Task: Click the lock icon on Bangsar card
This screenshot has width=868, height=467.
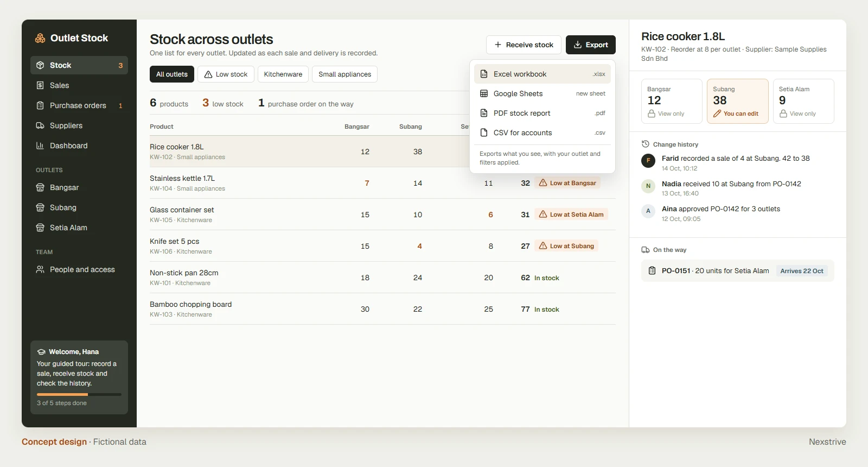Action: point(652,113)
